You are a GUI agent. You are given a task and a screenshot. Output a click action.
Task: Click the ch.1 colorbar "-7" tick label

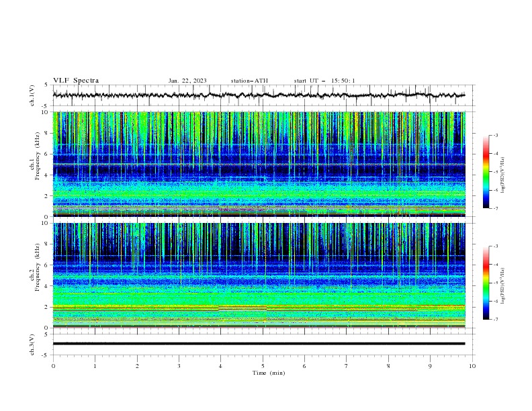[x=496, y=208]
